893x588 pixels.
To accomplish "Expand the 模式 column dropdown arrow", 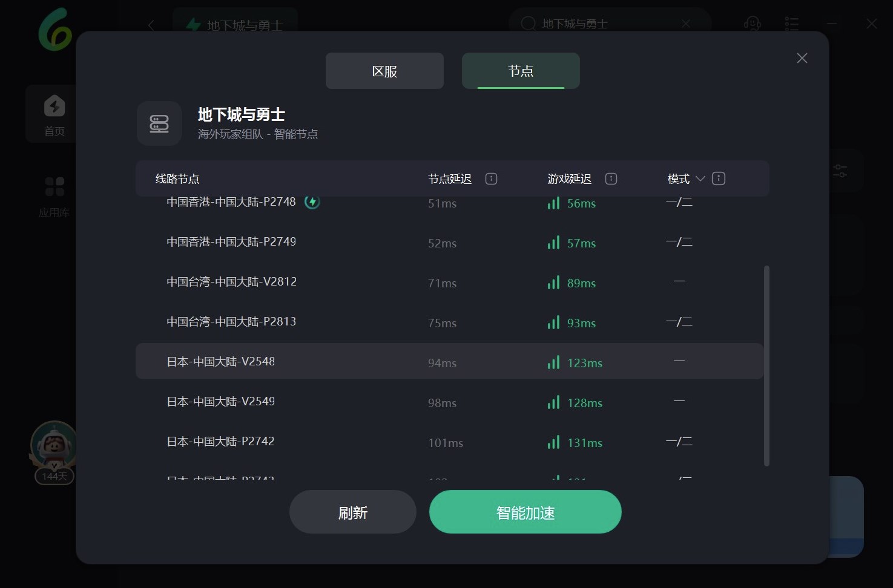I will click(700, 178).
